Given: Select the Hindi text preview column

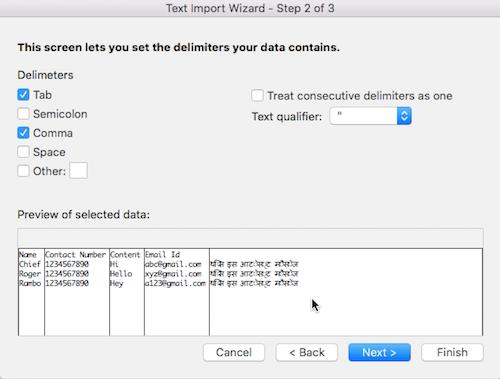Looking at the screenshot, I should [346, 292].
